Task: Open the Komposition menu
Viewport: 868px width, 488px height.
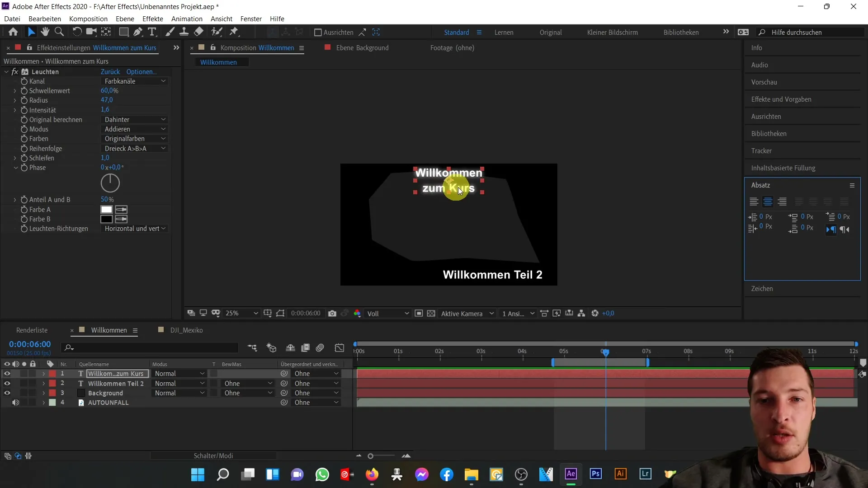Action: (x=88, y=19)
